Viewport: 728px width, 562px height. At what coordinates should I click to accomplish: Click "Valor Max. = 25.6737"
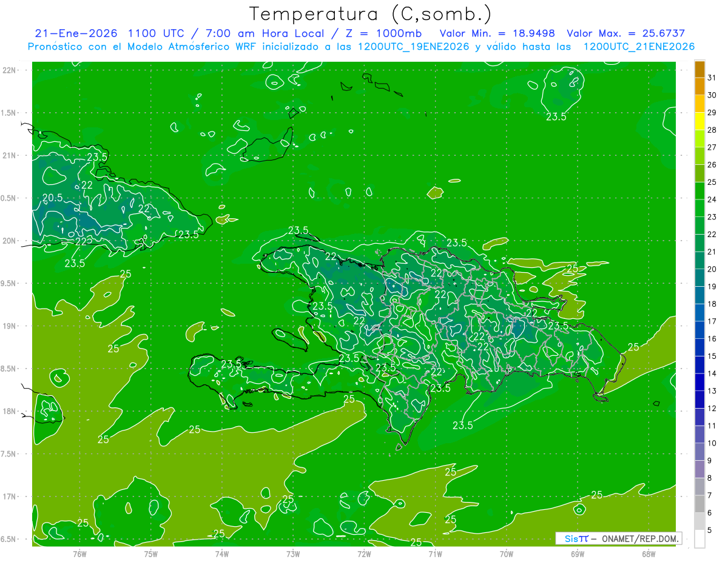click(x=626, y=33)
